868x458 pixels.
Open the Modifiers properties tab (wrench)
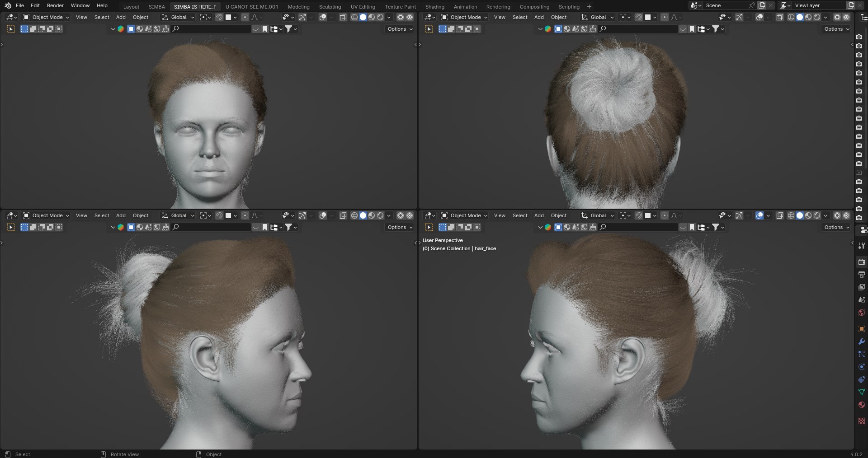coord(862,341)
